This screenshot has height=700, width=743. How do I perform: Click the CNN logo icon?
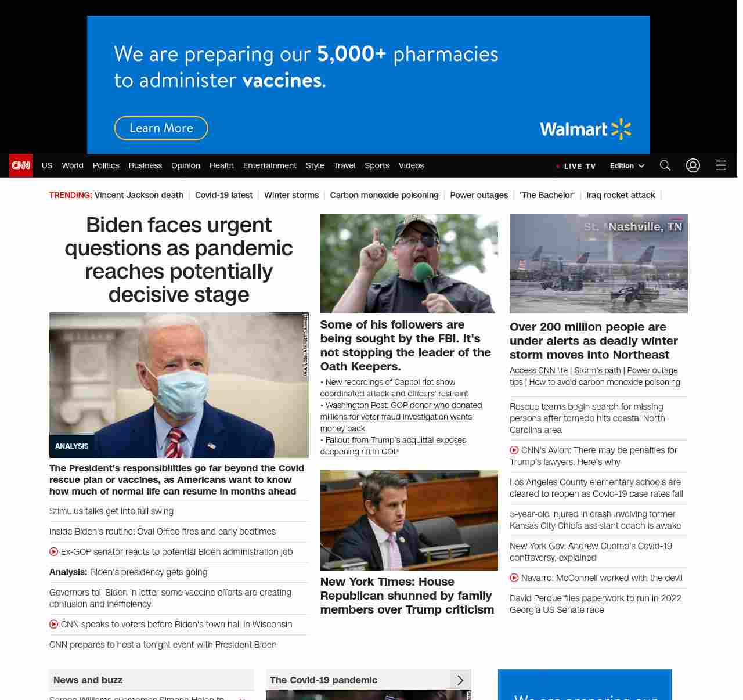21,165
